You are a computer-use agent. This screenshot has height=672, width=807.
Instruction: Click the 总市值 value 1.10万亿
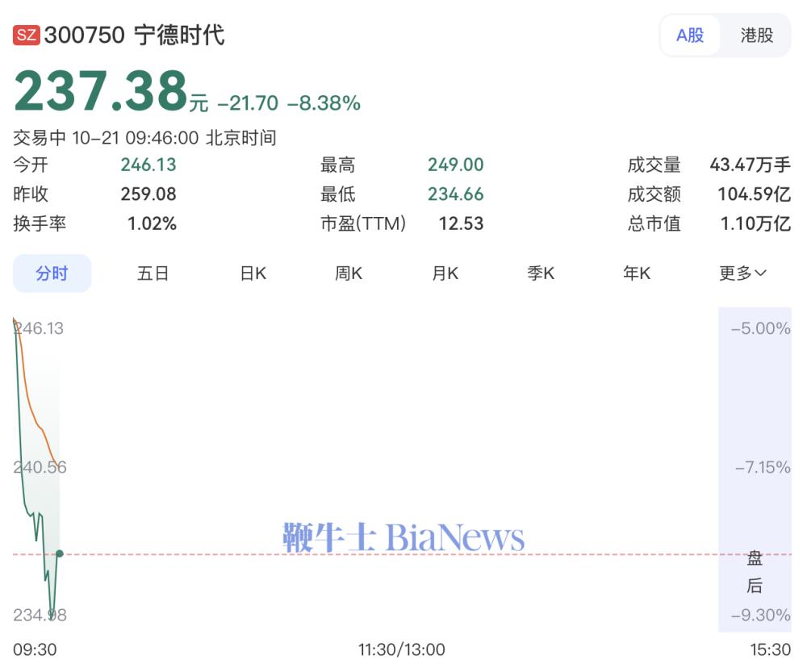(755, 223)
